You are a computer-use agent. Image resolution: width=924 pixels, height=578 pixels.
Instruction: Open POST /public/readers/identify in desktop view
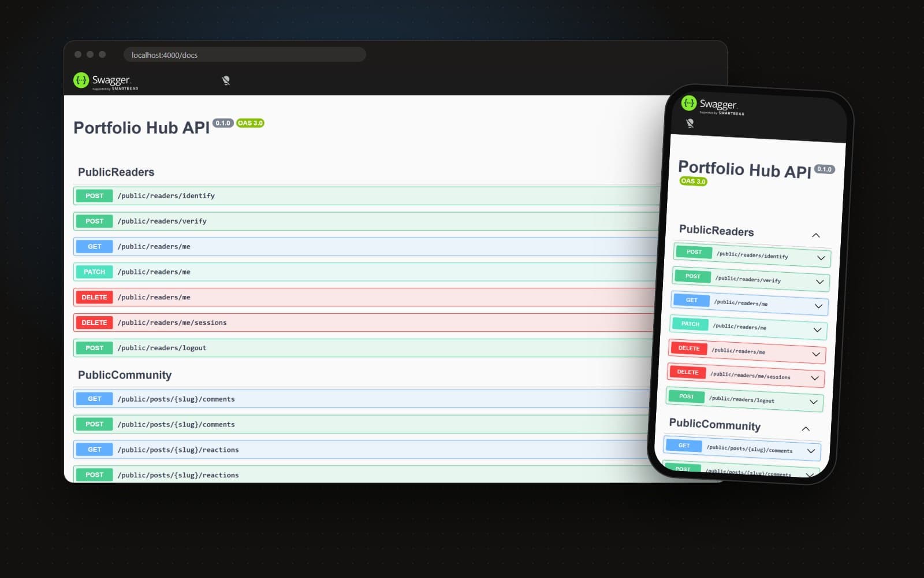point(366,196)
